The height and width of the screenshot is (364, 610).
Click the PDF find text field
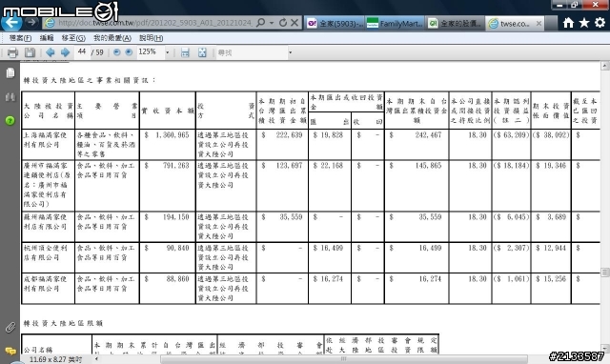[252, 52]
